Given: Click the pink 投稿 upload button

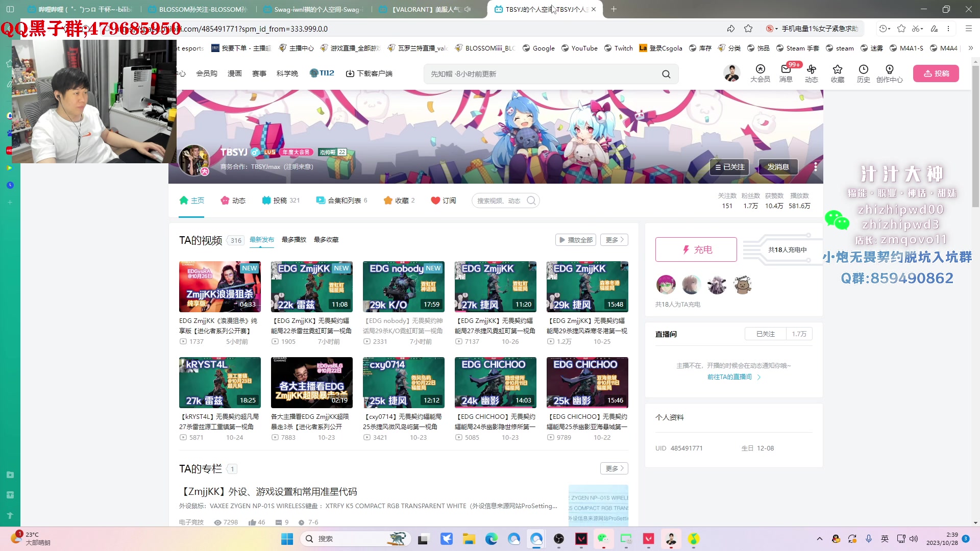Looking at the screenshot, I should 936,73.
